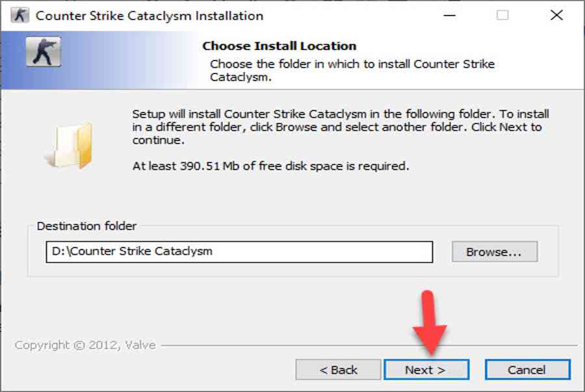Click the Counter-Strike soldier logo in header
The width and height of the screenshot is (585, 392).
[x=43, y=52]
